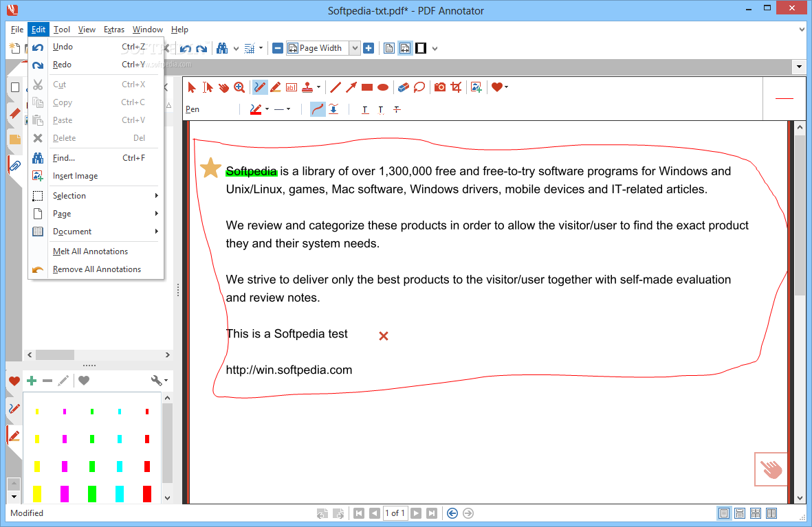
Task: Open the Stamp tool dropdown arrow
Action: click(318, 87)
